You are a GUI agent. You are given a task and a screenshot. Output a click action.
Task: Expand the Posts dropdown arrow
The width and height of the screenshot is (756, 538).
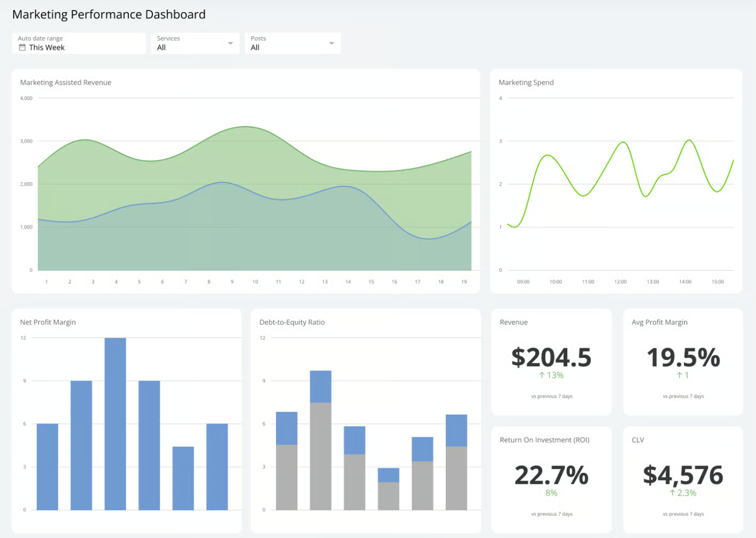(x=332, y=43)
